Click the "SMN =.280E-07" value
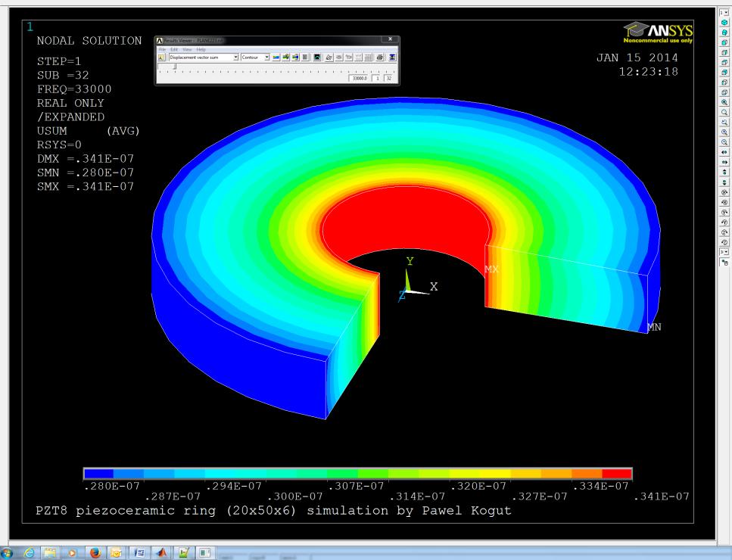Viewport: 732px width, 560px height. coord(86,173)
